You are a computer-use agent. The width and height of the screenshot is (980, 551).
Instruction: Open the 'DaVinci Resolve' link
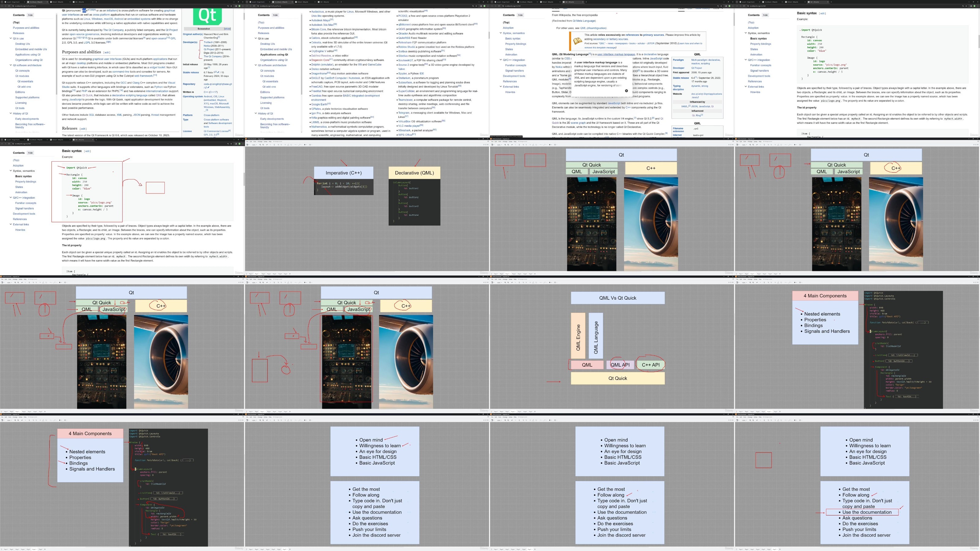pos(321,55)
